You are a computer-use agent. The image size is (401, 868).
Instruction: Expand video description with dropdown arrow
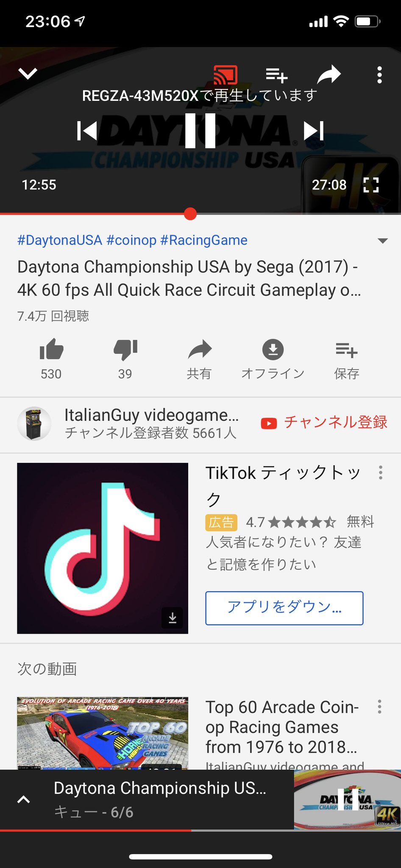[x=383, y=241]
